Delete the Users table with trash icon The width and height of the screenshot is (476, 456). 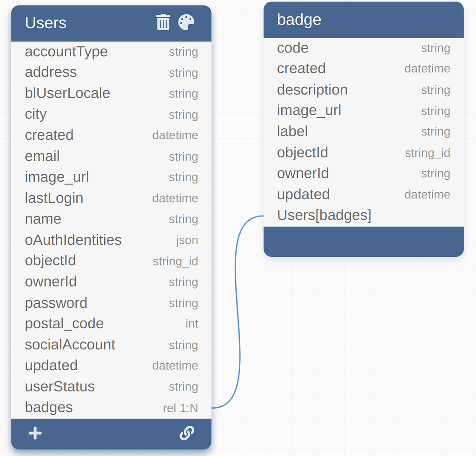[163, 22]
